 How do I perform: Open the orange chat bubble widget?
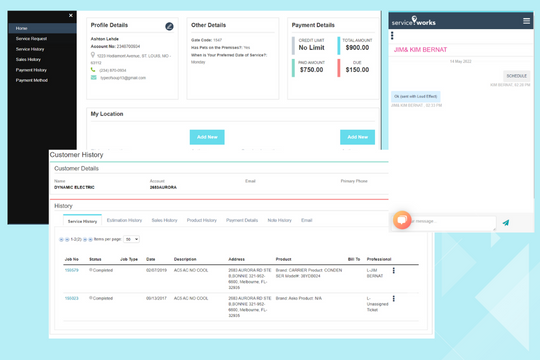coord(402,220)
